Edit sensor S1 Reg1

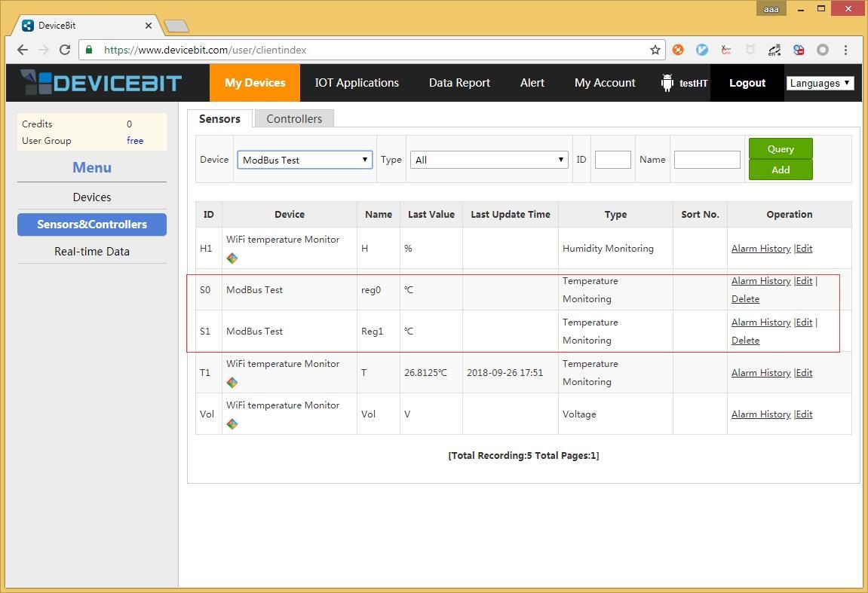[805, 322]
